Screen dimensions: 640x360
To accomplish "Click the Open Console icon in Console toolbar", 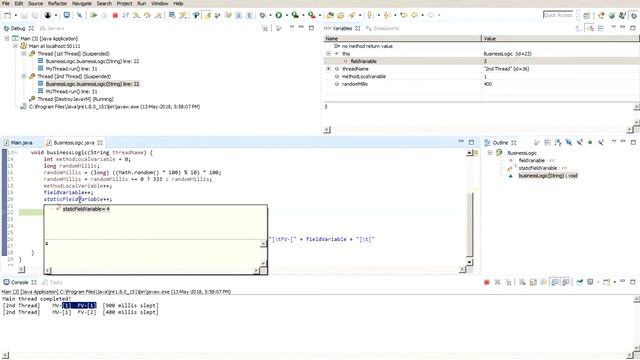I will pos(607,282).
